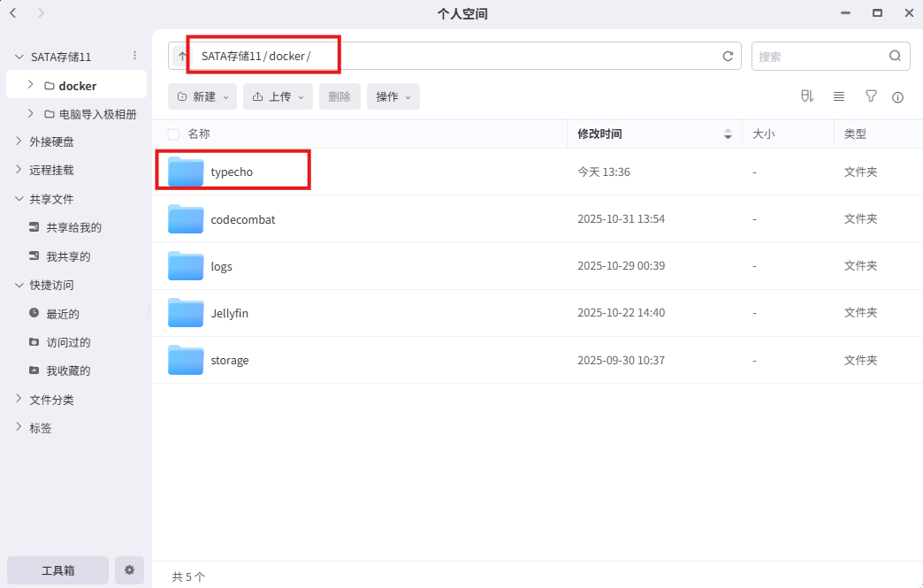
Task: Click the three-dot menu next to SATA存储11
Action: point(134,56)
